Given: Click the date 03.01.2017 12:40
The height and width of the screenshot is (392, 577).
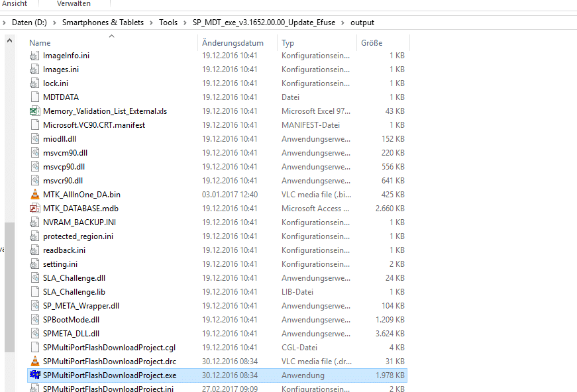Looking at the screenshot, I should [x=230, y=195].
